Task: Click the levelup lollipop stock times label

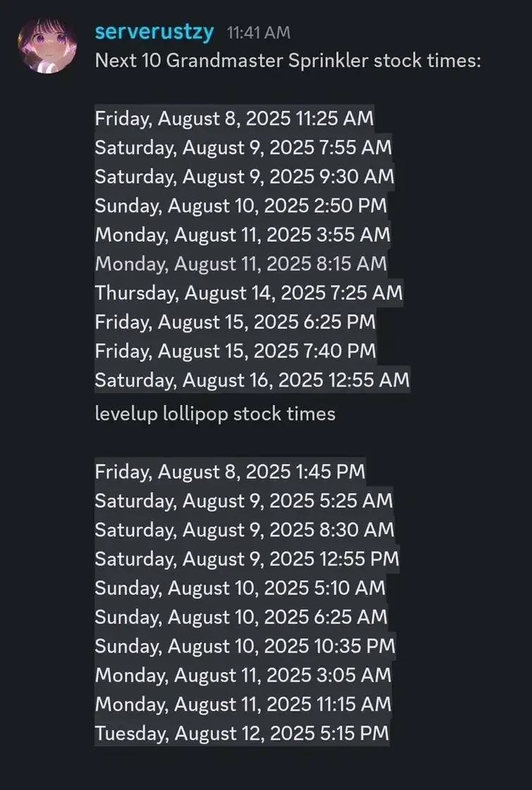Action: click(x=214, y=414)
